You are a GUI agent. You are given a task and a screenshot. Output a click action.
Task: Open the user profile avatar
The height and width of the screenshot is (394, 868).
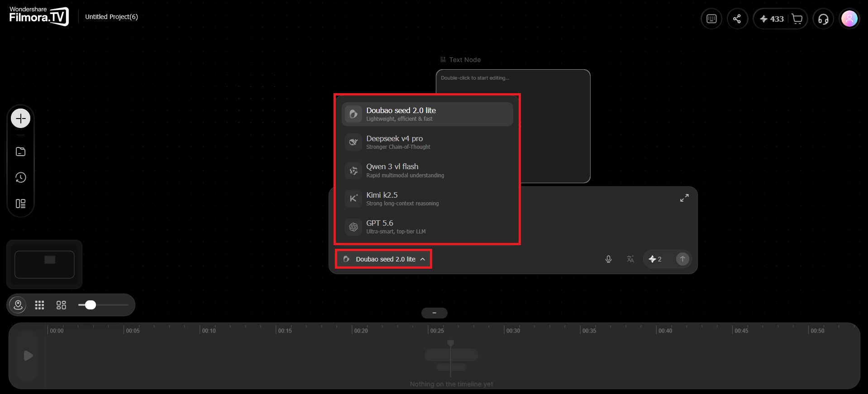pos(849,19)
